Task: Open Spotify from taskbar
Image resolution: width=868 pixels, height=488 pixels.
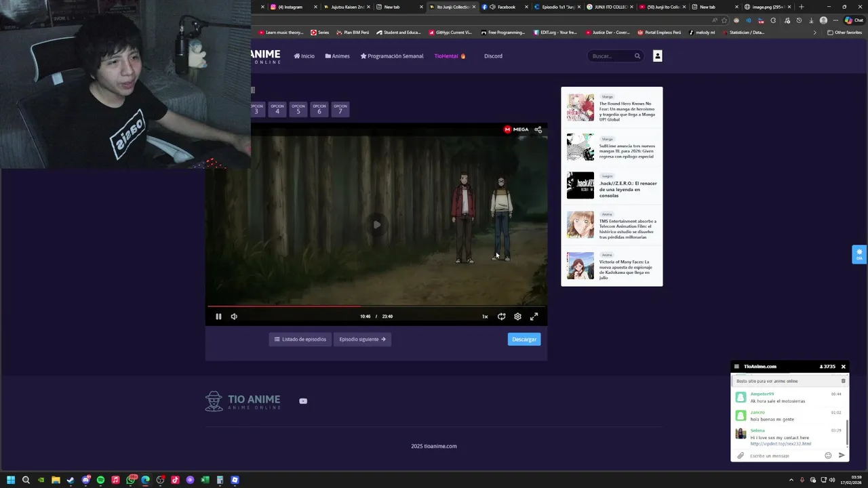Action: (x=100, y=480)
